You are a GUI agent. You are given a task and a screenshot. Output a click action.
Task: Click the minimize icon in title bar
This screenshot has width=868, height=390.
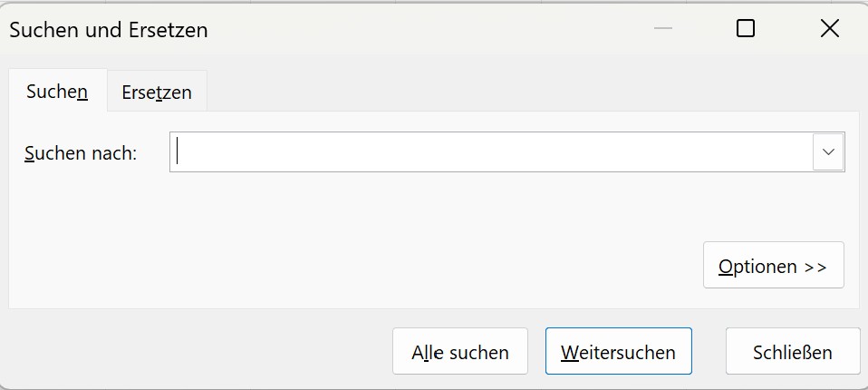(663, 29)
